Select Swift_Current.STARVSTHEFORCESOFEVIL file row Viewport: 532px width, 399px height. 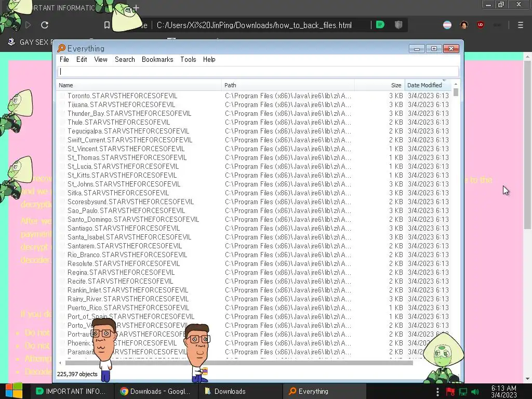tap(255, 140)
